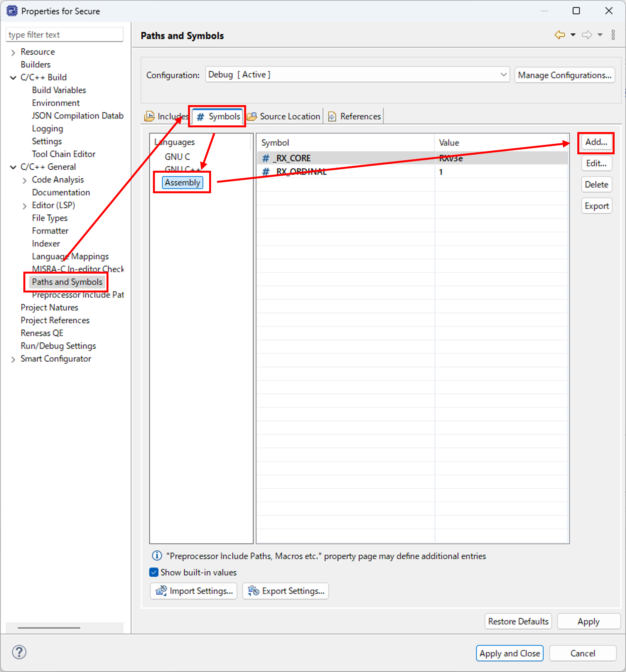The height and width of the screenshot is (672, 626).
Task: Toggle Show built-in values checkbox
Action: (154, 572)
